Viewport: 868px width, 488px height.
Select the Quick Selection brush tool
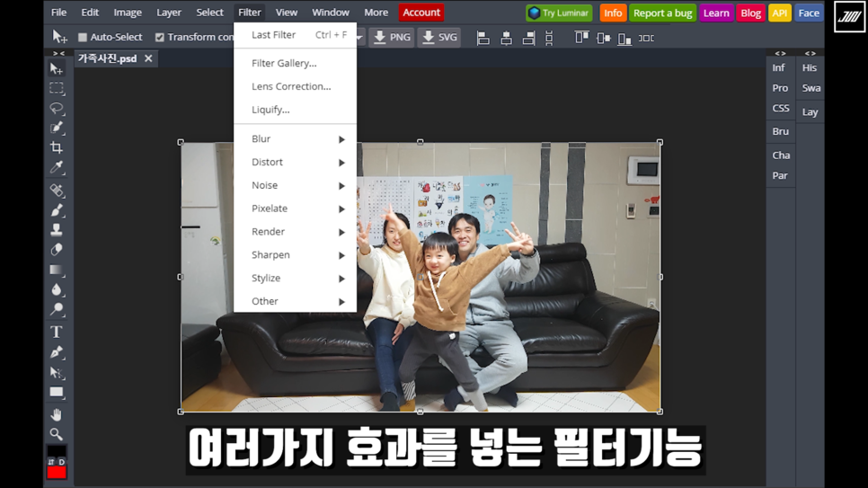(x=57, y=128)
